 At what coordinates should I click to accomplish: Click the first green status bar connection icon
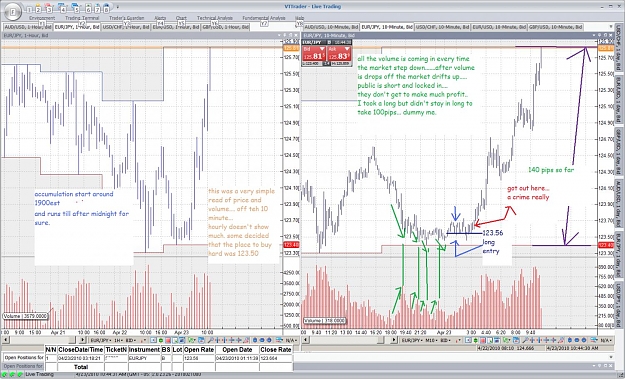click(x=4, y=375)
